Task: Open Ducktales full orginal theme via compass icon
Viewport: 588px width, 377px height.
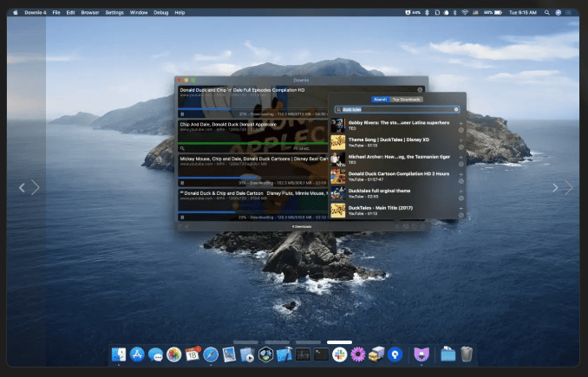Action: pos(461,198)
